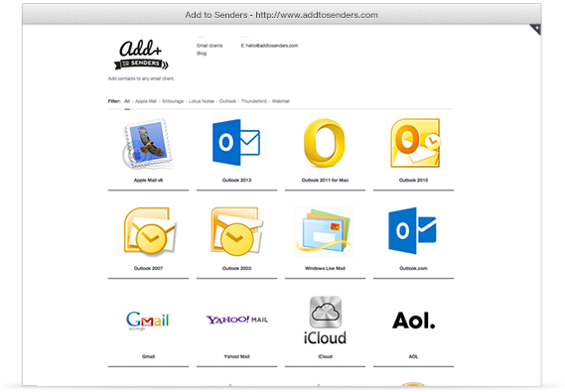Choose the Outlook 2011 for Mac icon

pos(325,143)
